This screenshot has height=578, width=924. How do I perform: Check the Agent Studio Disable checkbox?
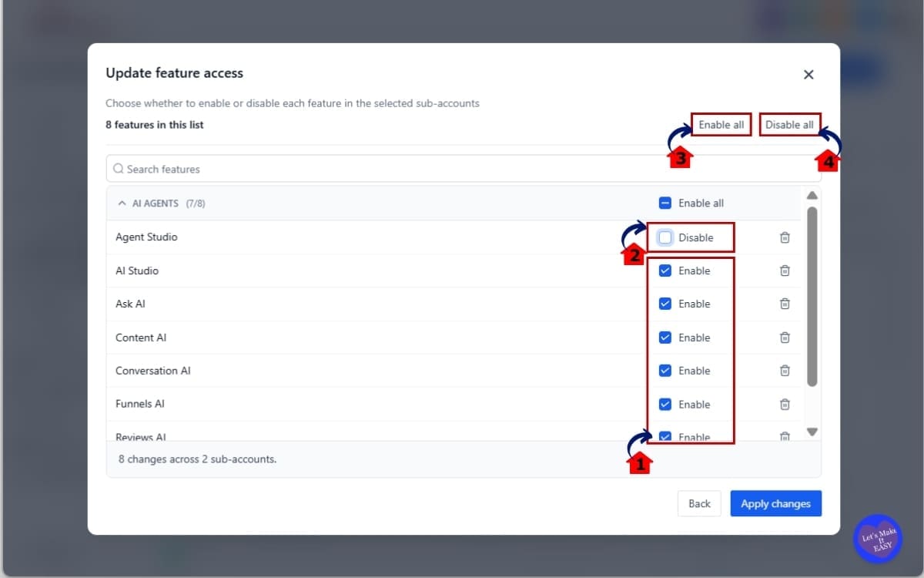pos(665,237)
